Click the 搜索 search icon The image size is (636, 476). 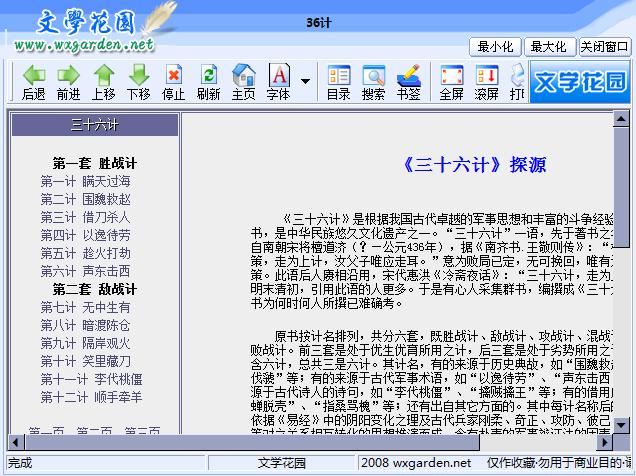(x=374, y=75)
